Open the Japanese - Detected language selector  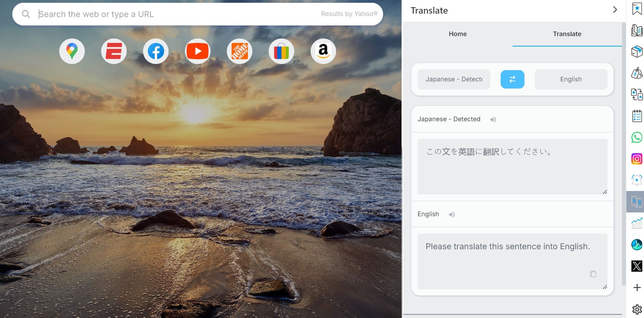[x=454, y=79]
